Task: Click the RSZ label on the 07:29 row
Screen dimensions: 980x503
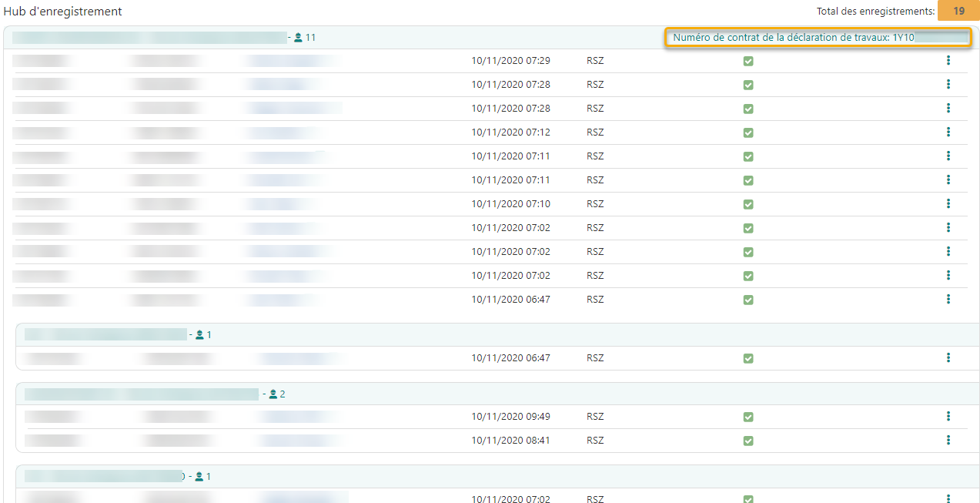Action: coord(594,61)
